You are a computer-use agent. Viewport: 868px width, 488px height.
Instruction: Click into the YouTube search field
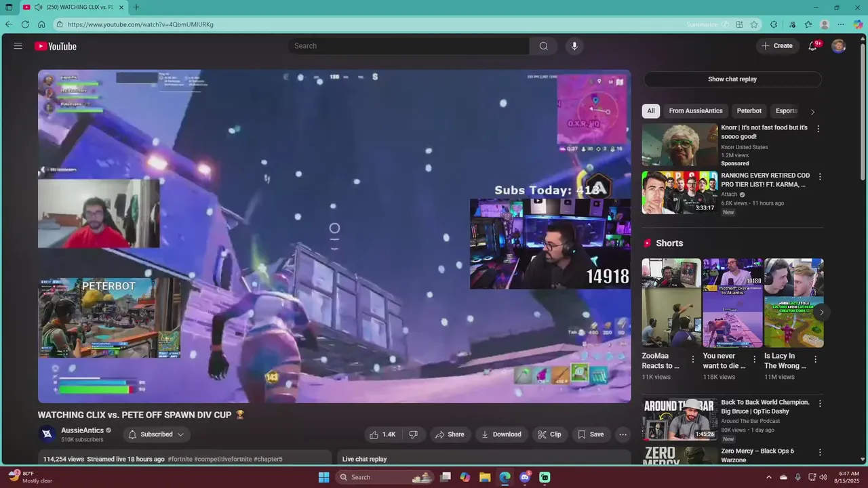409,46
